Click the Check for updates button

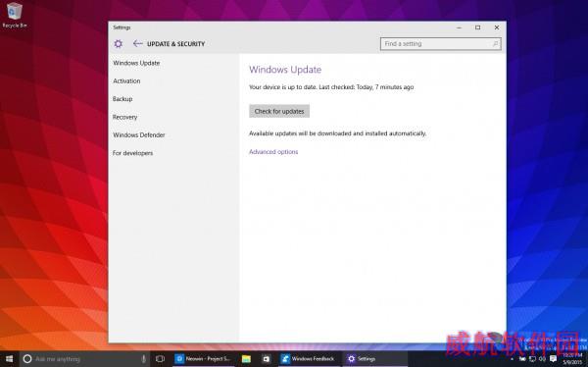point(279,111)
